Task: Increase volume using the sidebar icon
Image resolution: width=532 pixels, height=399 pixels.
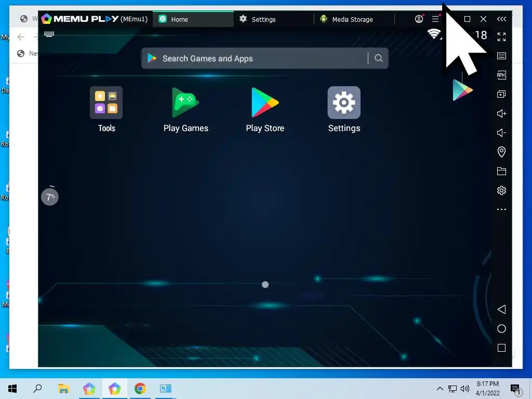Action: click(501, 113)
